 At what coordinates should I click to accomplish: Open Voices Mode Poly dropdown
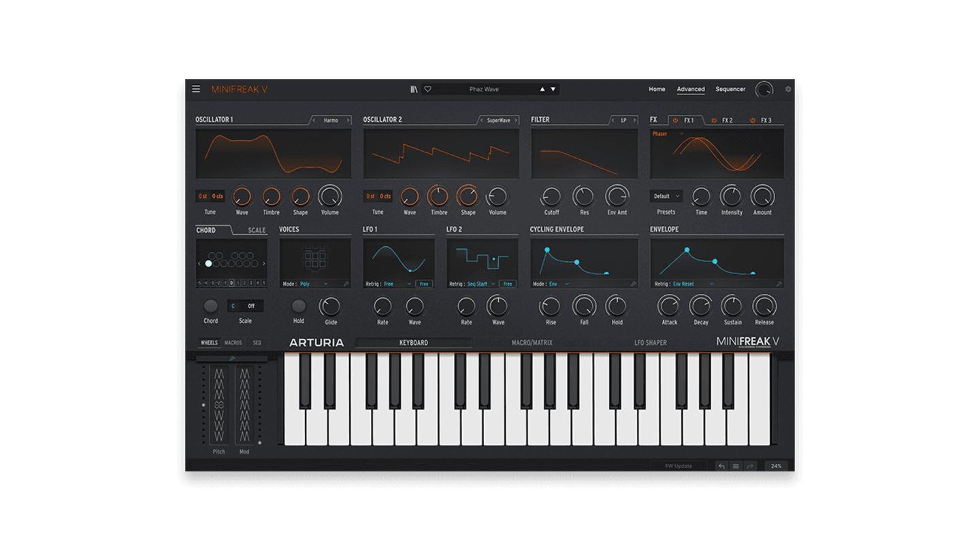tap(314, 284)
